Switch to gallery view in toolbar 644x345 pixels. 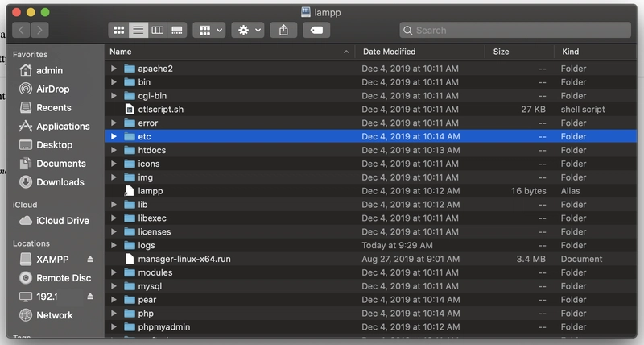177,30
